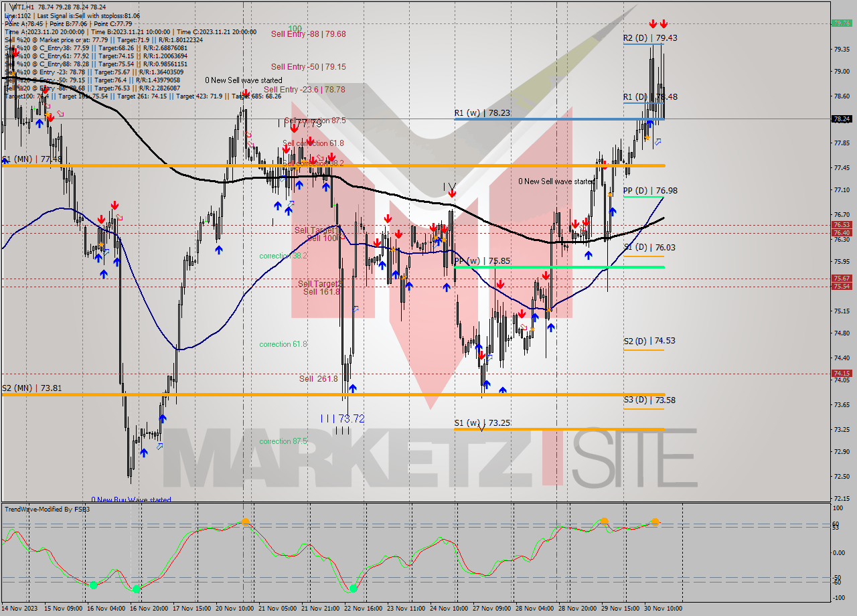
Task: Click the red 75.67 price tag
Action: coord(842,279)
